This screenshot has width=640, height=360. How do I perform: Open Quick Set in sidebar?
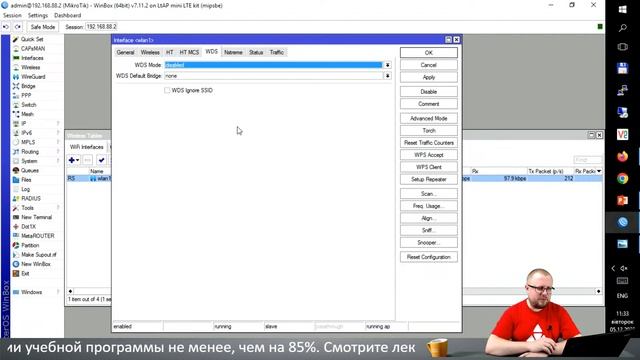[x=32, y=39]
